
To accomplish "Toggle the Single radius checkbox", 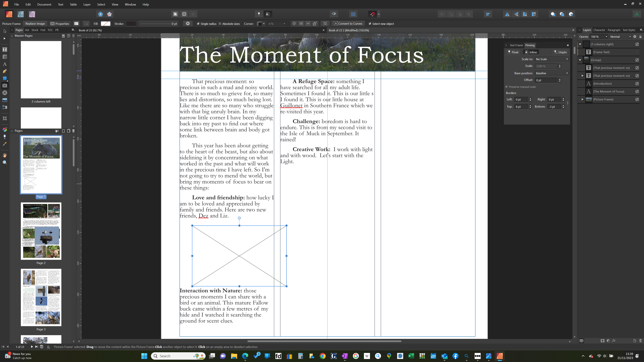I will click(198, 24).
